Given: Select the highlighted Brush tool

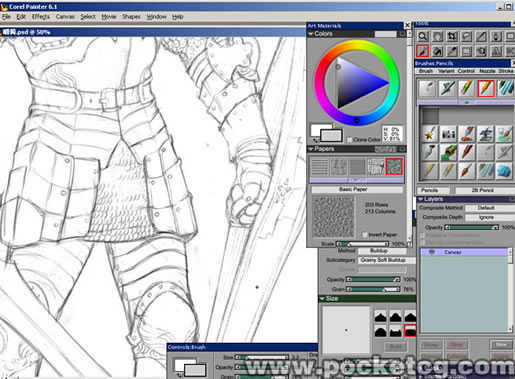Looking at the screenshot, I should tap(423, 51).
